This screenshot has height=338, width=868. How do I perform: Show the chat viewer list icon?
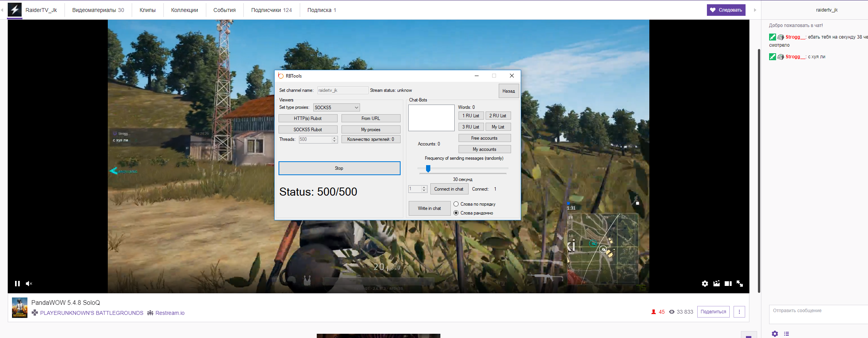[786, 334]
